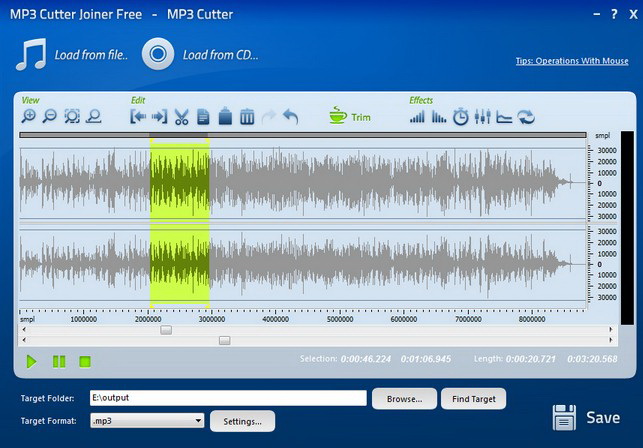
Task: Pause playback
Action: coord(59,361)
